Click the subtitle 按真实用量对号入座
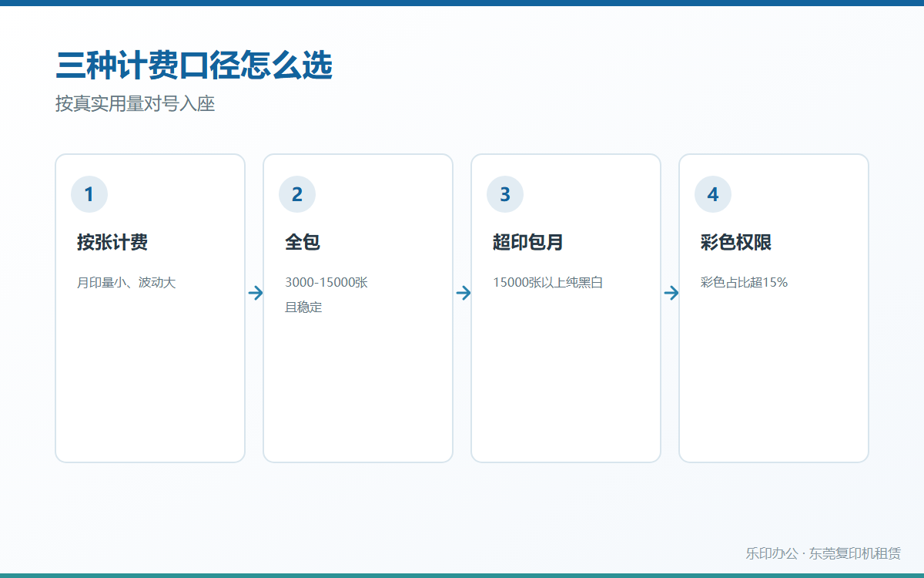924x578 pixels. tap(136, 104)
